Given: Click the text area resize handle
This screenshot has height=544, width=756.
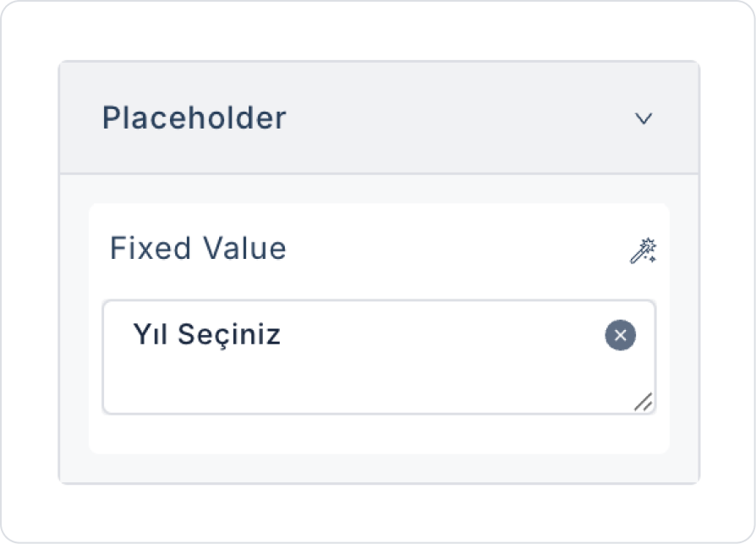Looking at the screenshot, I should click(644, 402).
